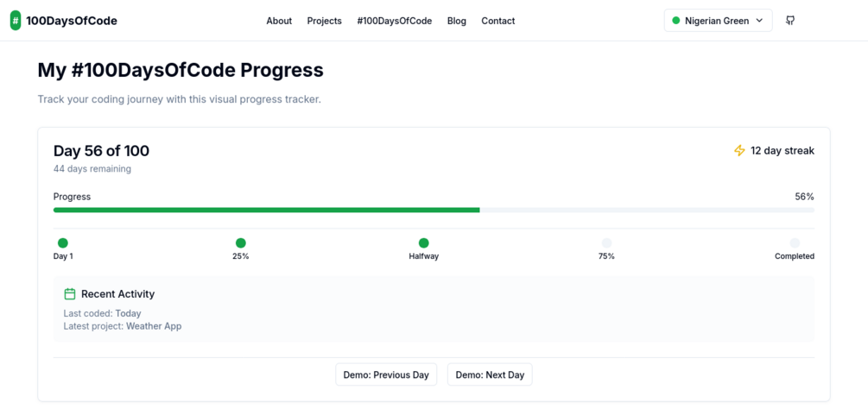Click the green theme color dot
This screenshot has width=868, height=415.
pos(676,21)
